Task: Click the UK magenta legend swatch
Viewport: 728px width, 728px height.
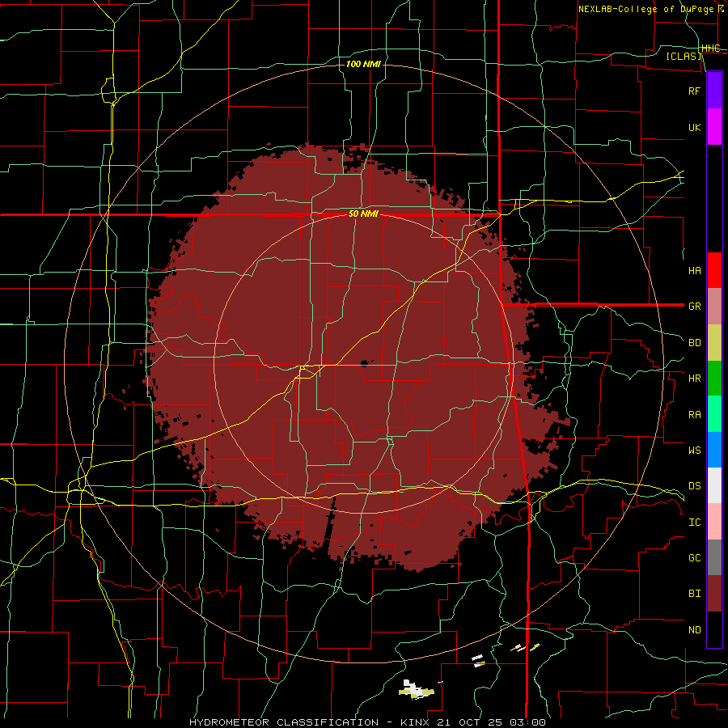Action: [714, 127]
